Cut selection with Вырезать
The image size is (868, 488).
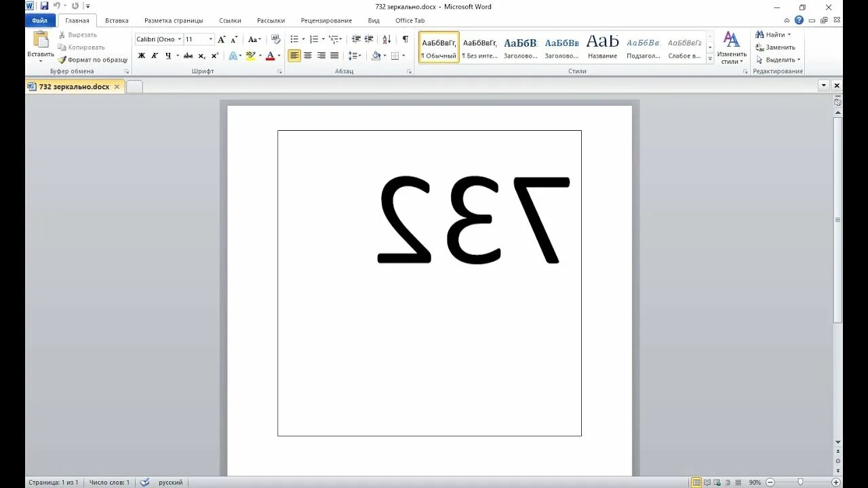point(77,35)
